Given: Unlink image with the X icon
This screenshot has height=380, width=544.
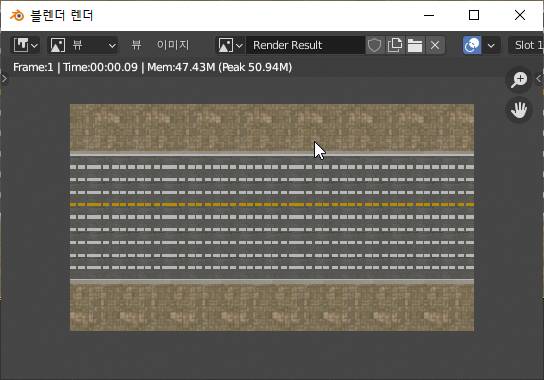Looking at the screenshot, I should tap(435, 45).
